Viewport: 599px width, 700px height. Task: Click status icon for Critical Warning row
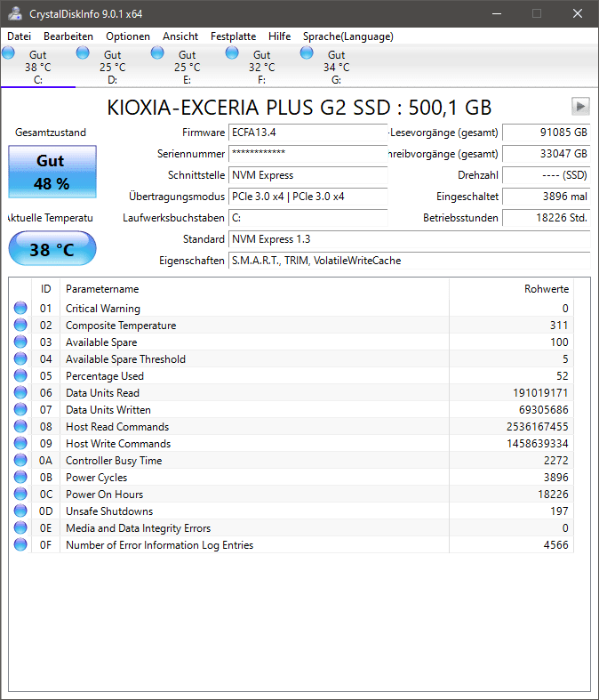click(20, 308)
